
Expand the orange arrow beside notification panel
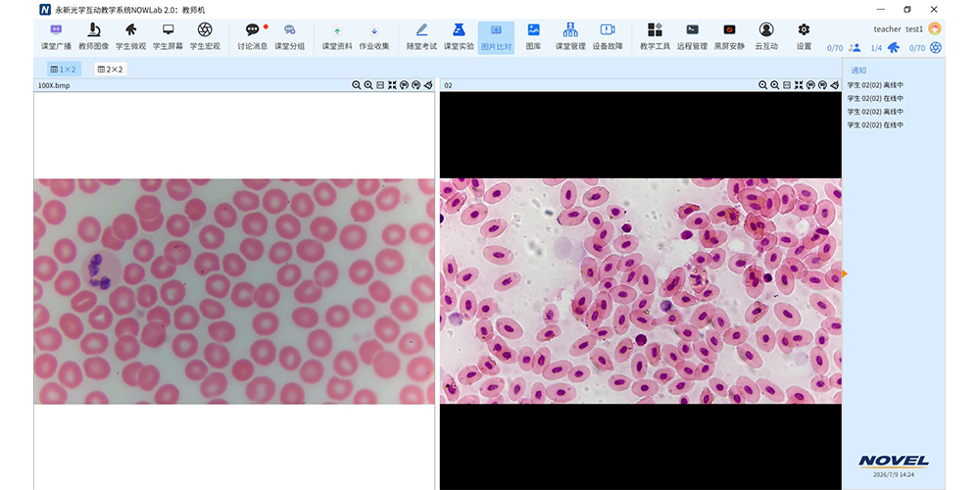(845, 273)
